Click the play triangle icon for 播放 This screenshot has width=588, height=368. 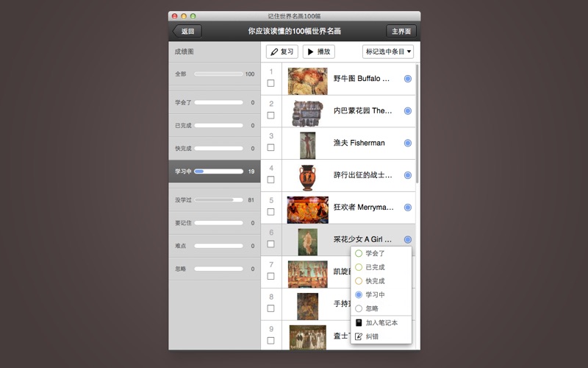pos(310,52)
